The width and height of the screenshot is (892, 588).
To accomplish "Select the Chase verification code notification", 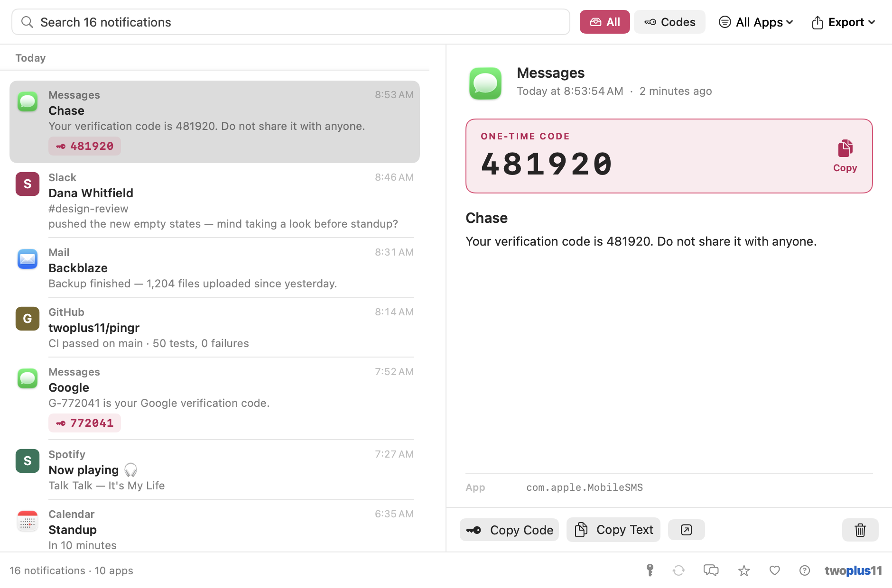I will click(214, 122).
